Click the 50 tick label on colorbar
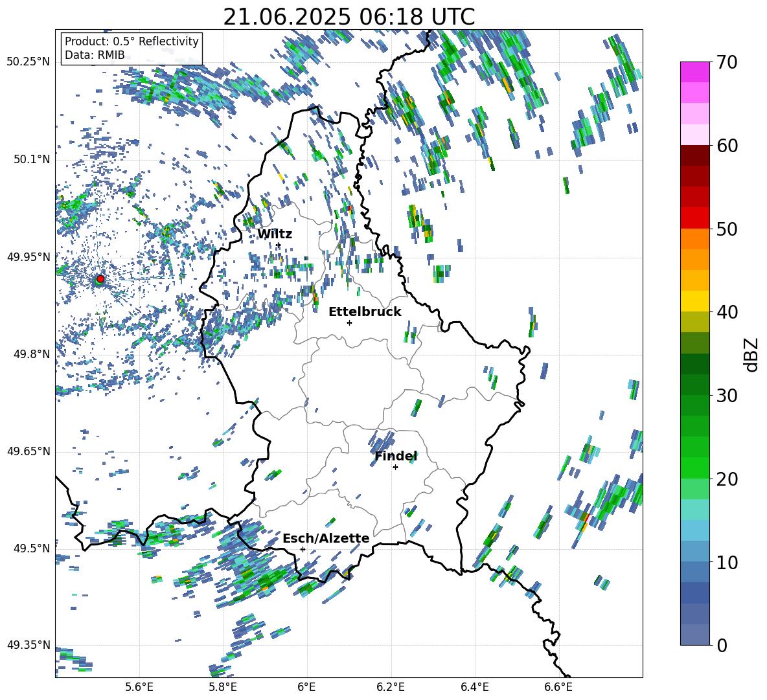 point(727,229)
